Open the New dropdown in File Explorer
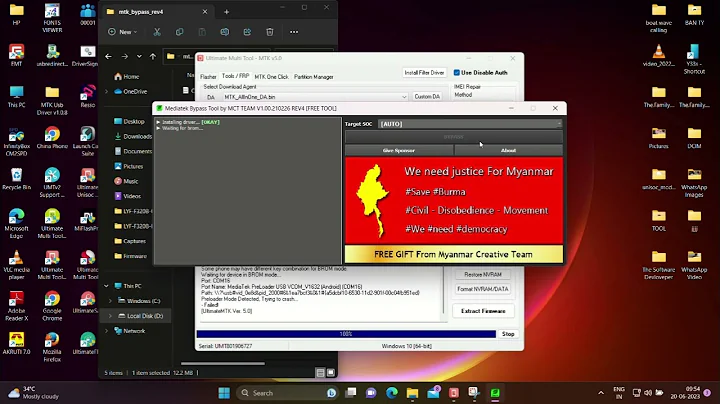The height and width of the screenshot is (404, 720). [x=122, y=32]
